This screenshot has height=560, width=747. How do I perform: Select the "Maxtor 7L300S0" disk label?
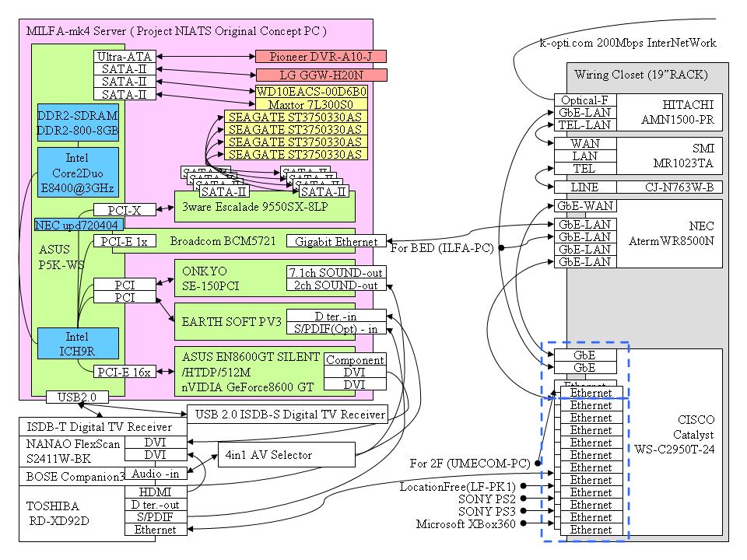click(x=311, y=104)
